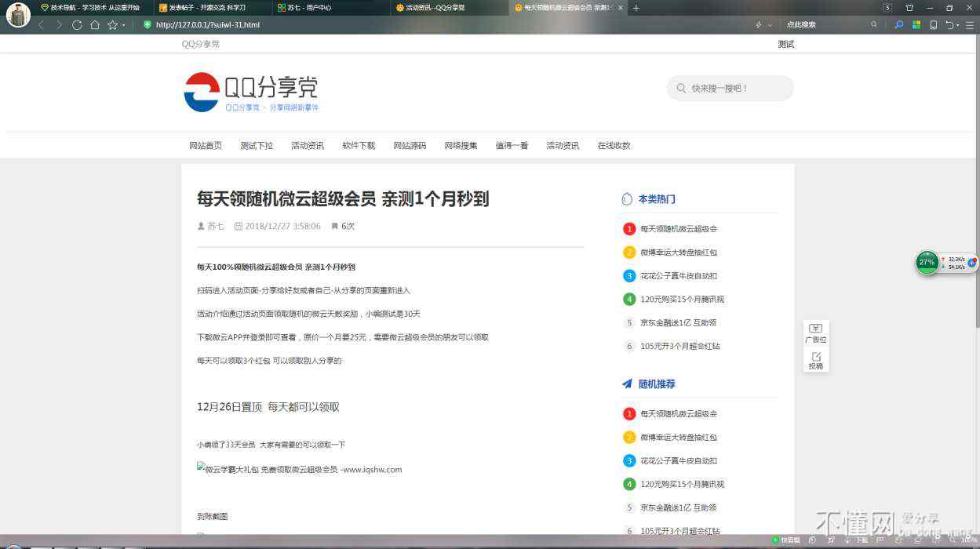This screenshot has height=549, width=980.
Task: Switch to the 苏七 - 用户中心 tab
Action: tap(330, 8)
